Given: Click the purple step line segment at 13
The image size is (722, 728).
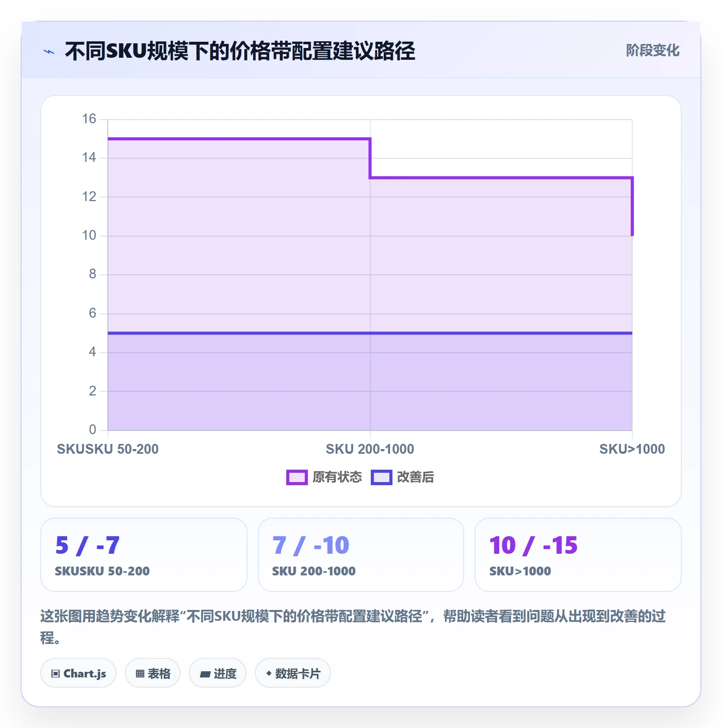Looking at the screenshot, I should (501, 178).
